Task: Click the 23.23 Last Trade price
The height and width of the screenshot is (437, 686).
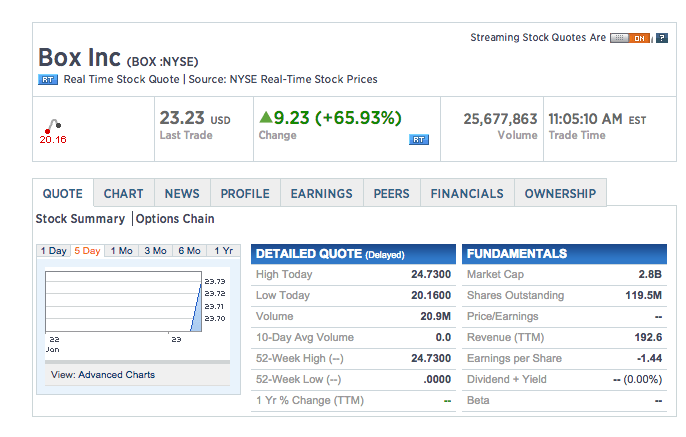Action: pos(182,118)
